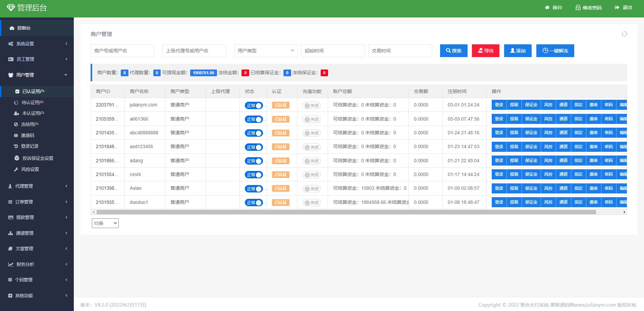Click the history icon beside 登录记录

click(16, 146)
